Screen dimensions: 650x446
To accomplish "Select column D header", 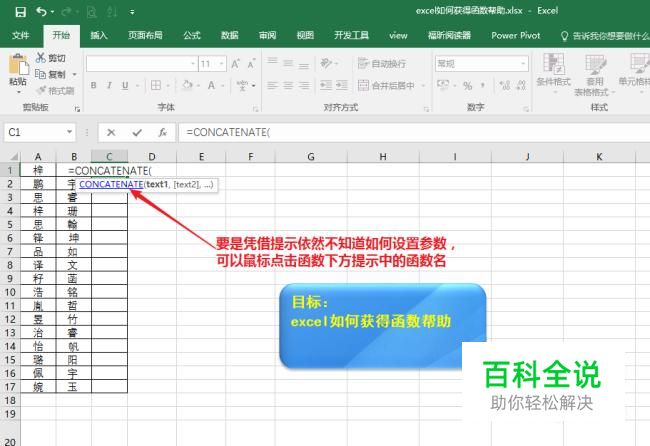I will [152, 157].
